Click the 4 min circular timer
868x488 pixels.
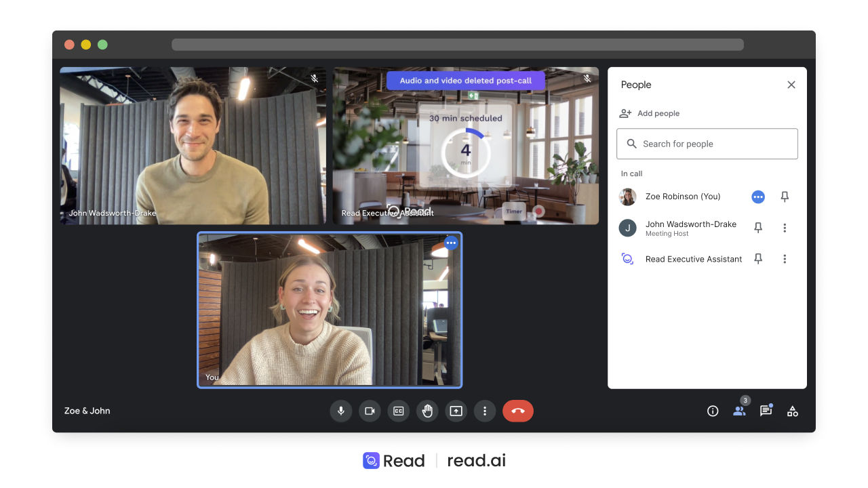click(466, 152)
